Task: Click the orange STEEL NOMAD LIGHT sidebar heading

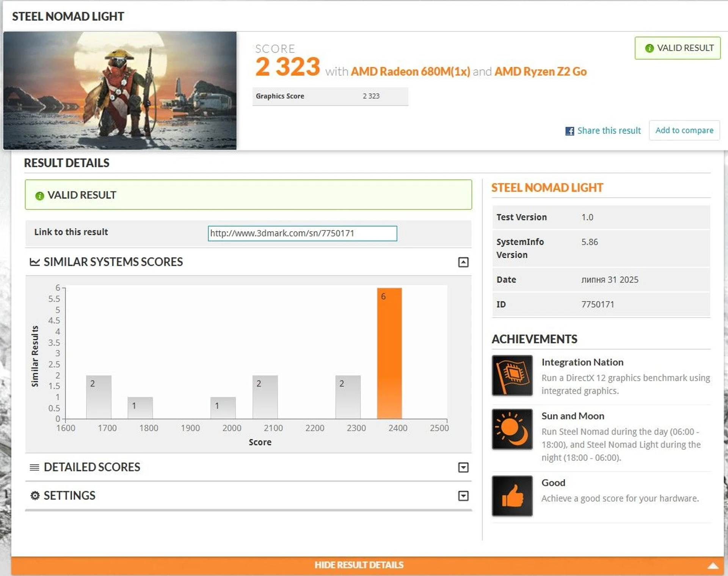Action: click(x=547, y=188)
